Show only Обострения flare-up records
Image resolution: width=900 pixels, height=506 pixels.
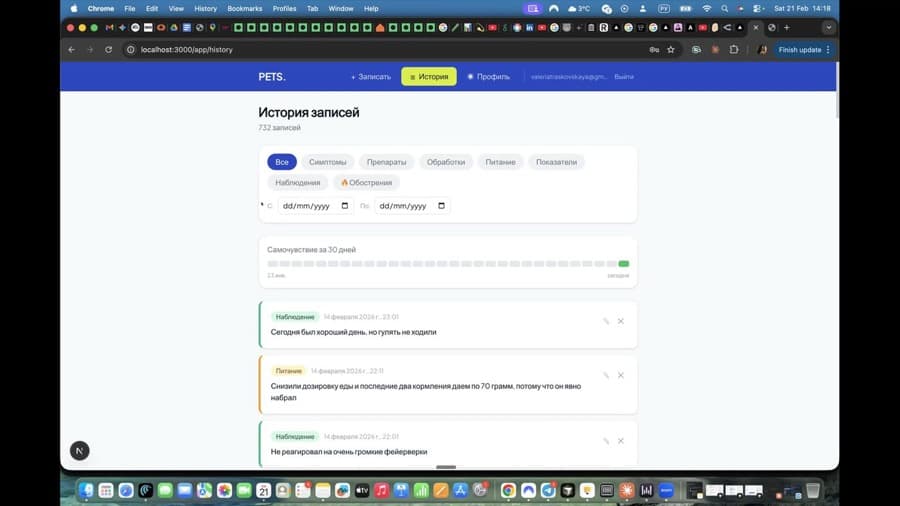pos(366,182)
